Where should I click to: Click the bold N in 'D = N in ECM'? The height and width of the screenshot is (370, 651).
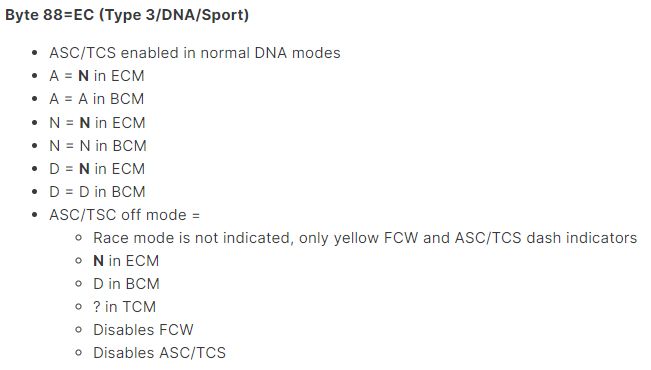click(x=84, y=169)
